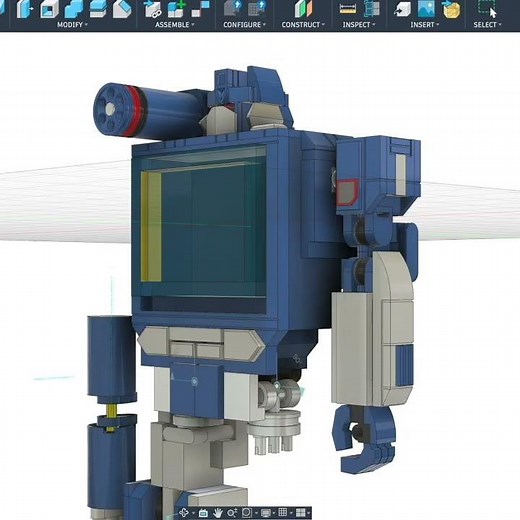Viewport: 520px width, 520px height.
Task: Select the Shell tool icon in Modify
Action: click(x=49, y=9)
